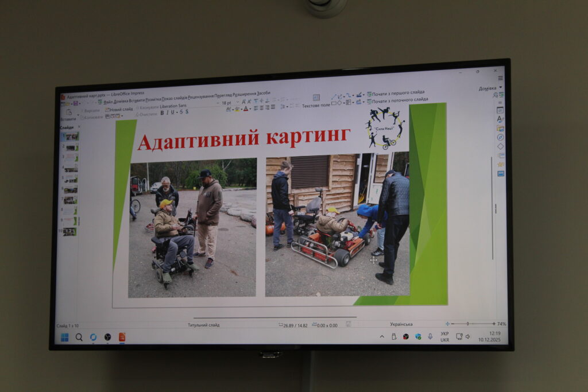Screen dimensions: 588x392
Task: Click the Text Box (Текстове поле) icon
Action: click(x=316, y=98)
